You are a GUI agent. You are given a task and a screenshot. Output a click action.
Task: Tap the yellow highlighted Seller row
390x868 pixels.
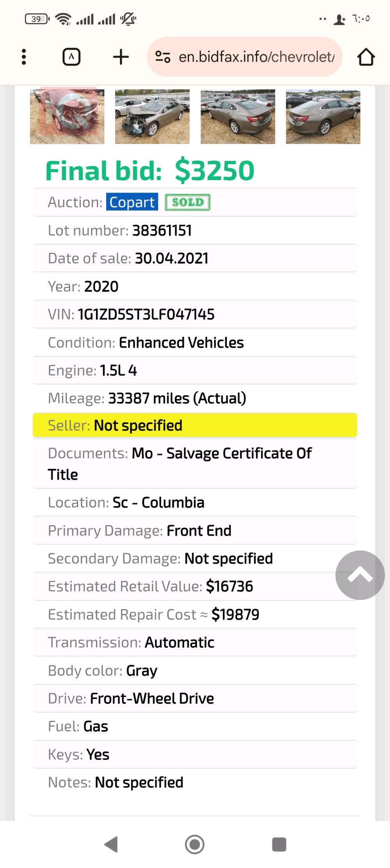point(195,425)
